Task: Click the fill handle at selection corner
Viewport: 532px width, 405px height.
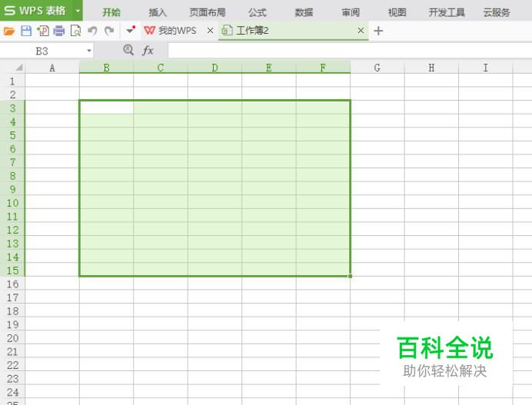Action: pos(350,276)
